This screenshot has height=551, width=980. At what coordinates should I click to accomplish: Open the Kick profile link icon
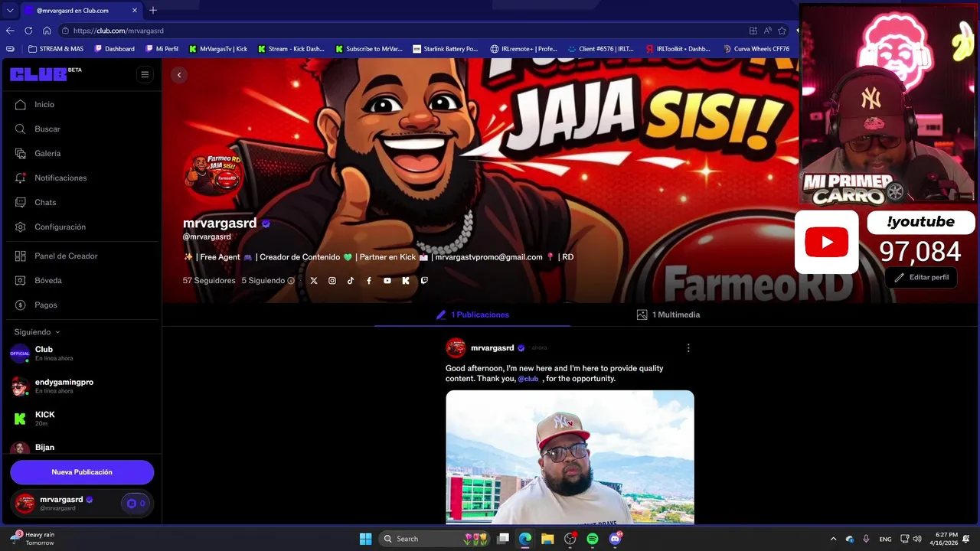coord(406,281)
